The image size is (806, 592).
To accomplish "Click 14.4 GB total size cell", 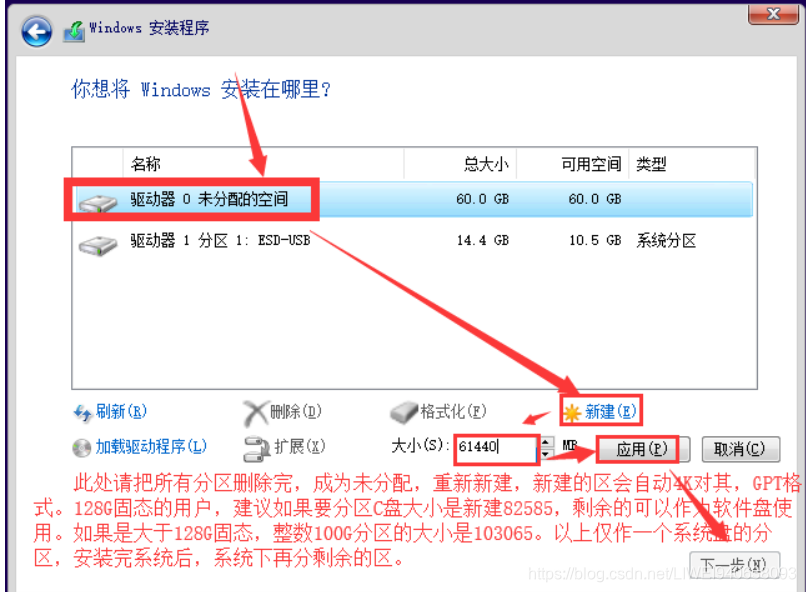I will click(482, 240).
